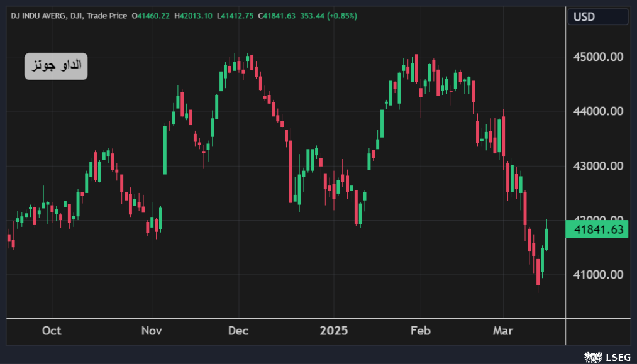Screen dimensions: 637x364
Task: Jump to Oct on the time axis
Action: click(52, 331)
